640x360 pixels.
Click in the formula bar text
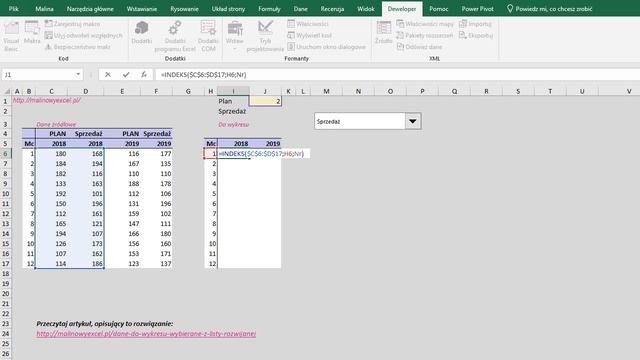tap(203, 75)
